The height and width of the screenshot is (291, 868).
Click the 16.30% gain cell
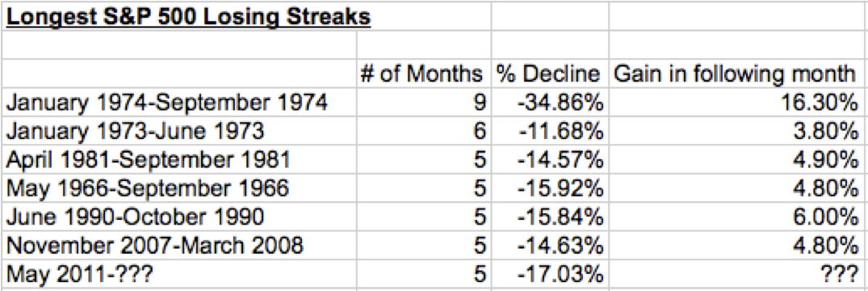(x=736, y=103)
